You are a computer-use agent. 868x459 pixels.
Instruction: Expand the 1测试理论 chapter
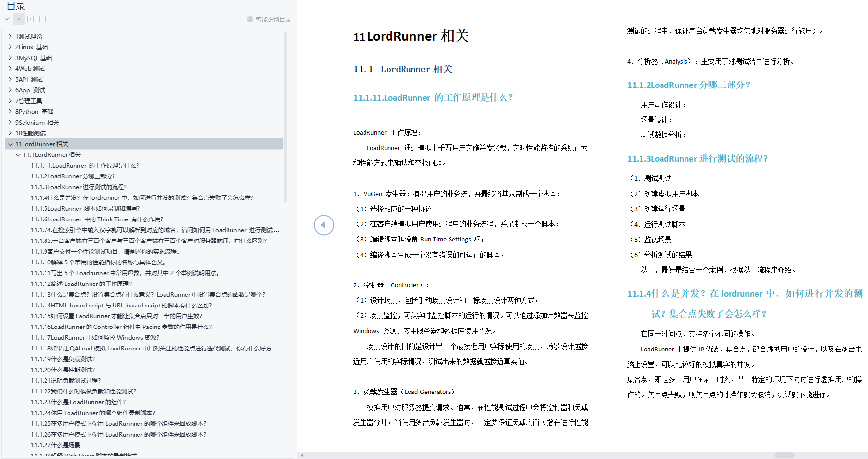point(10,36)
